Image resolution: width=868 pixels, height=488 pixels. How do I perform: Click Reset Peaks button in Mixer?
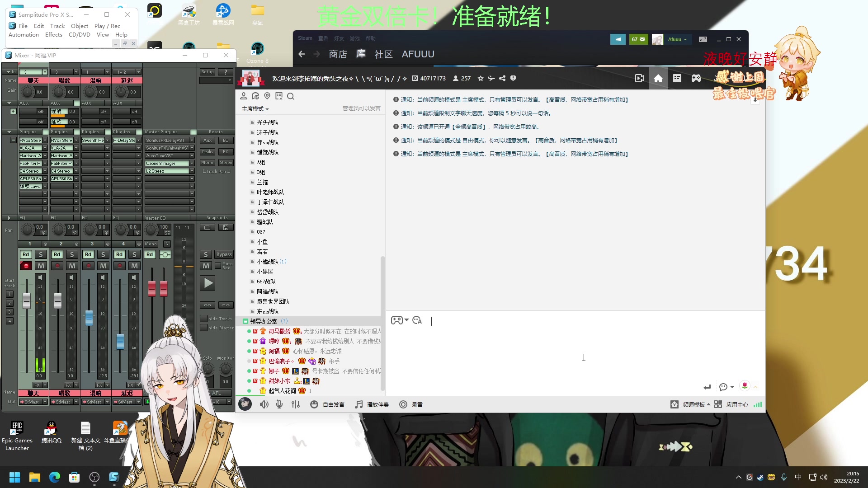pyautogui.click(x=208, y=152)
